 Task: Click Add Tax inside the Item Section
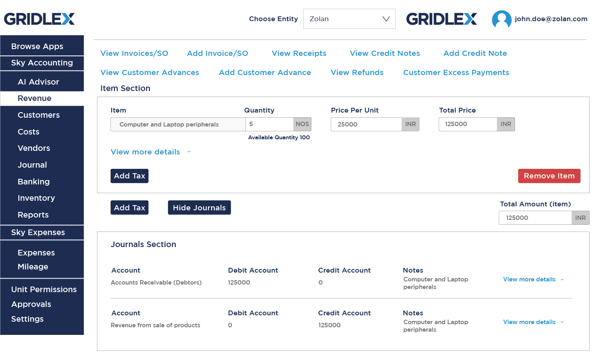coord(129,176)
